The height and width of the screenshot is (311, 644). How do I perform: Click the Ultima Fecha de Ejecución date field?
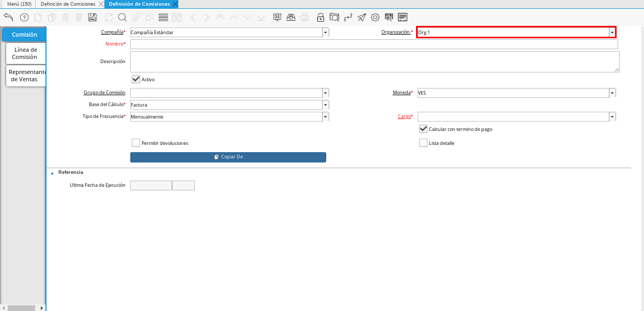151,185
